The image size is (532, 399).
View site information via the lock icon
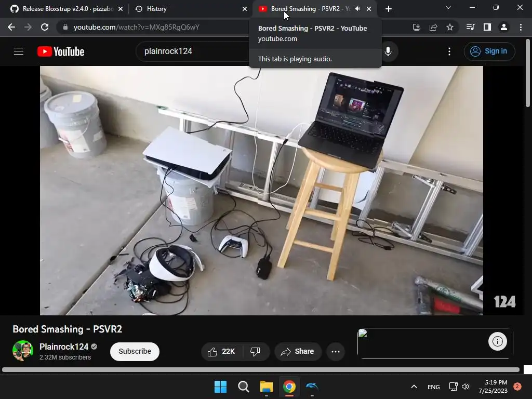point(65,27)
